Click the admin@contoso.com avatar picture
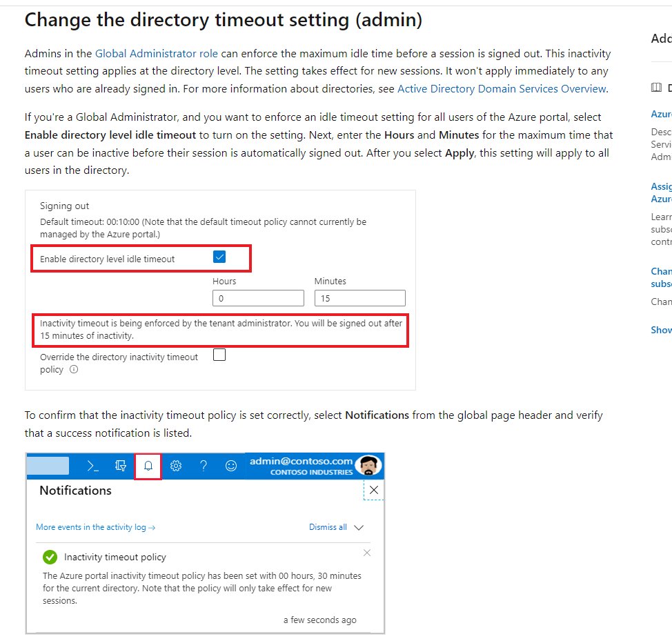 click(x=368, y=465)
